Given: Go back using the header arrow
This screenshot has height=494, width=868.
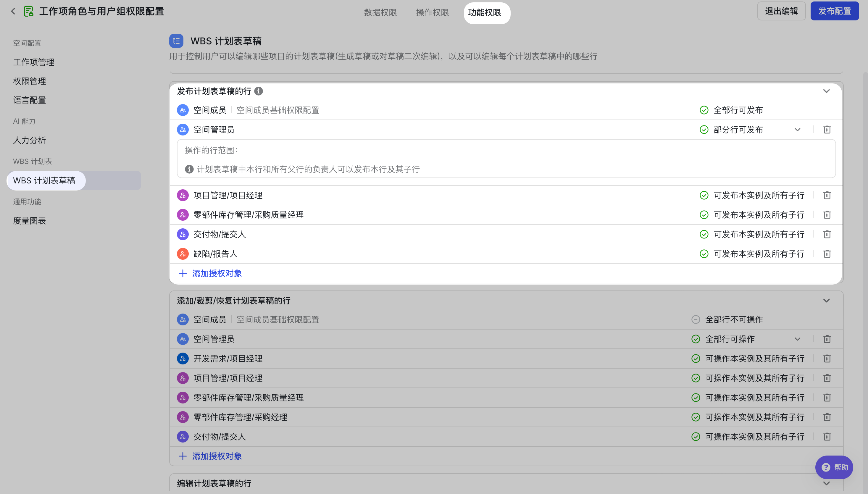Looking at the screenshot, I should pyautogui.click(x=13, y=11).
